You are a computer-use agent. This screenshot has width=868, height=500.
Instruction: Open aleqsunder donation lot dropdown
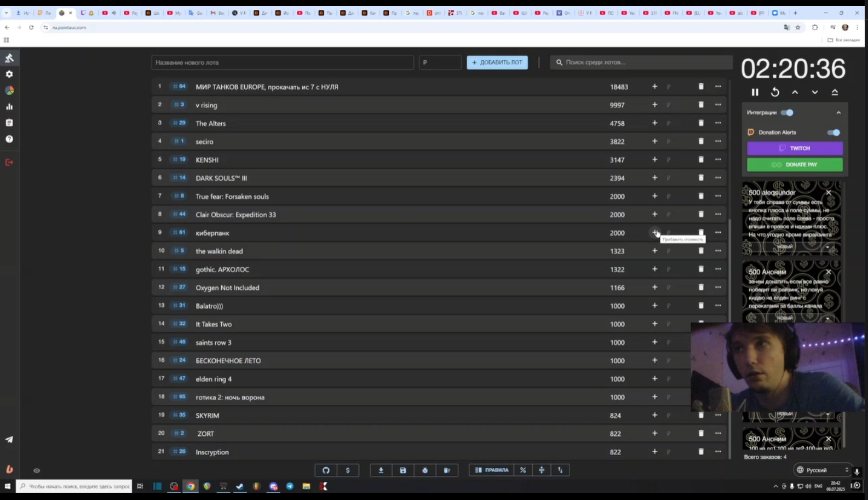[791, 246]
